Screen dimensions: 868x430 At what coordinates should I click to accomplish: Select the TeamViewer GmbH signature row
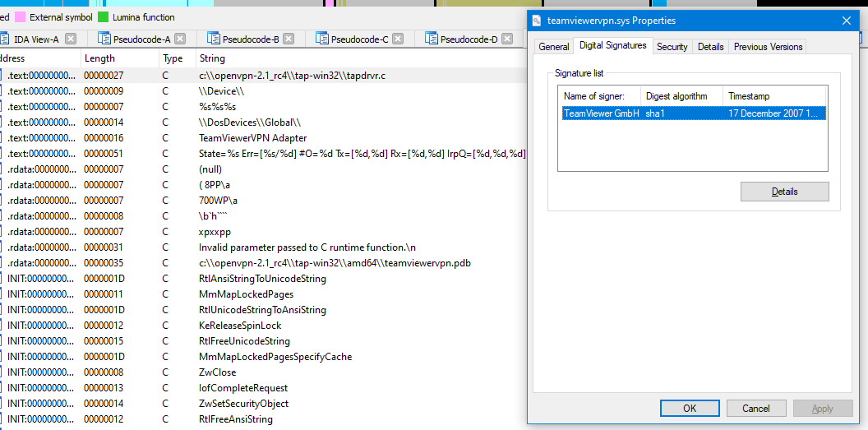click(695, 113)
